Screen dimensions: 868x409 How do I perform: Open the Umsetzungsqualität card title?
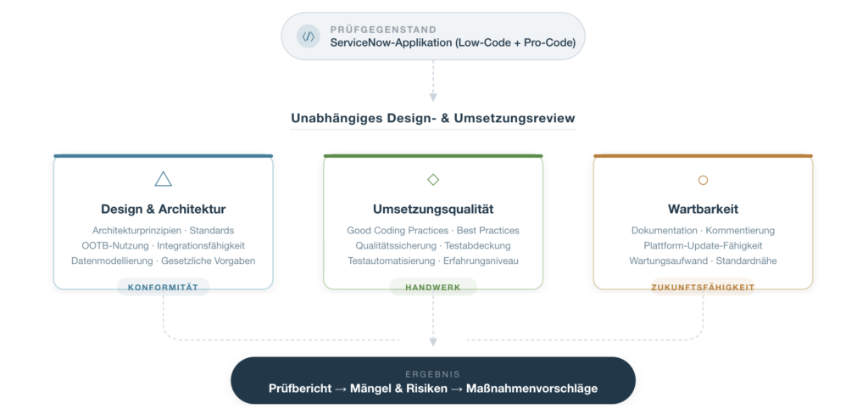tap(433, 209)
